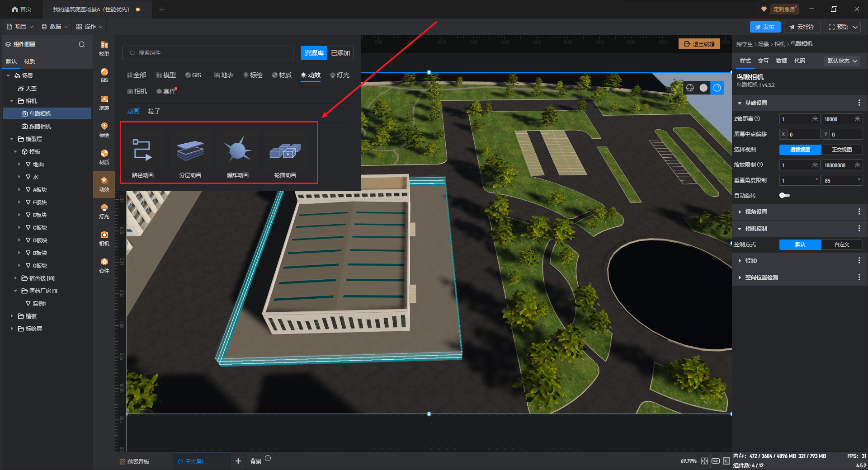Open 基础设置 more options menu
Viewport: 868px width, 470px height.
pos(859,103)
